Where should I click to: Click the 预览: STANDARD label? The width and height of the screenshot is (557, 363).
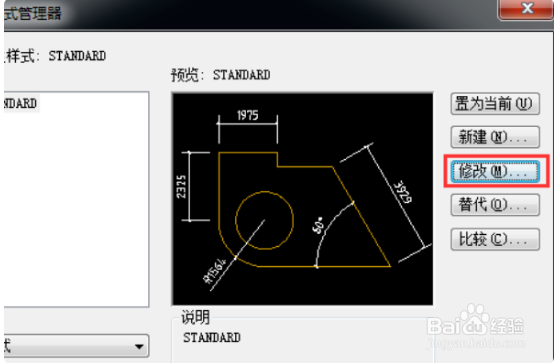click(221, 75)
